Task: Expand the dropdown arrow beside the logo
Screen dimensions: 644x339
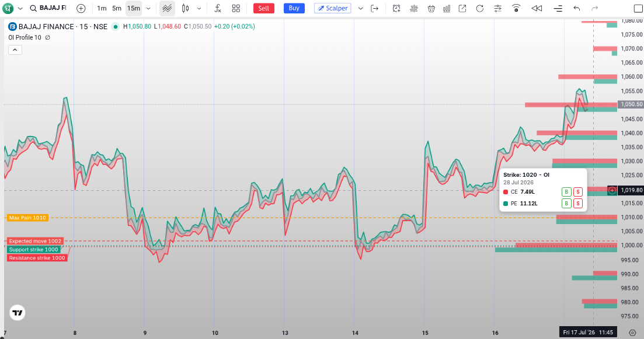Action: (20, 8)
